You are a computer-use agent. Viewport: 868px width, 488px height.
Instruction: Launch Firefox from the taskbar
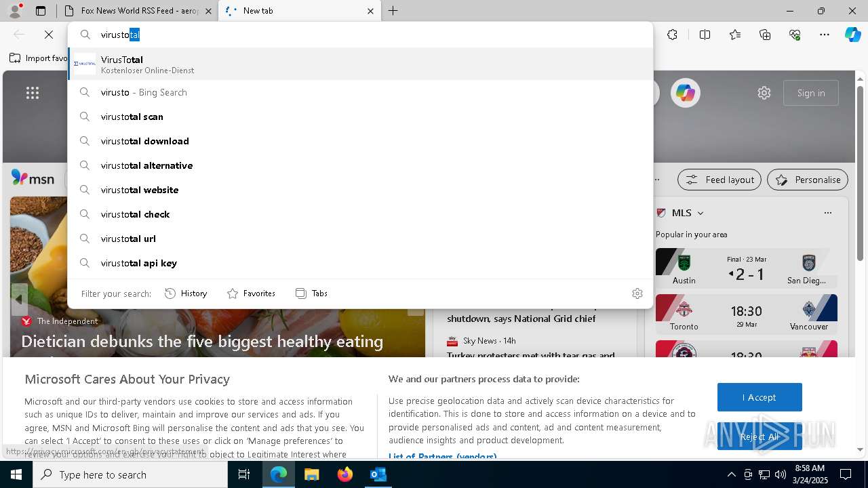[344, 474]
